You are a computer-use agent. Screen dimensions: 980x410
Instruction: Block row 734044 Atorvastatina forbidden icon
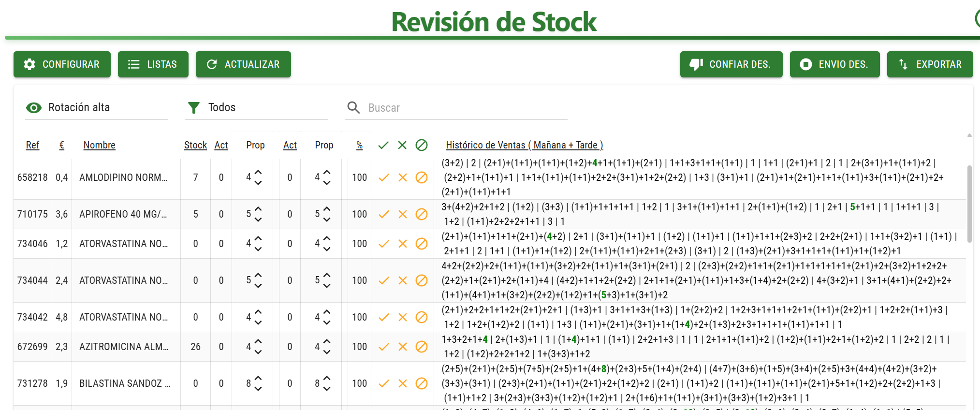point(422,280)
